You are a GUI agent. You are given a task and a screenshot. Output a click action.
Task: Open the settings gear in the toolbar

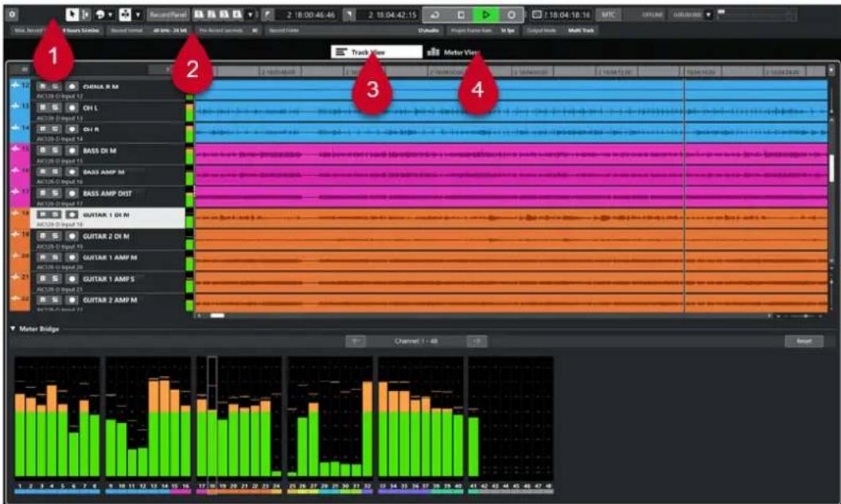[13, 14]
